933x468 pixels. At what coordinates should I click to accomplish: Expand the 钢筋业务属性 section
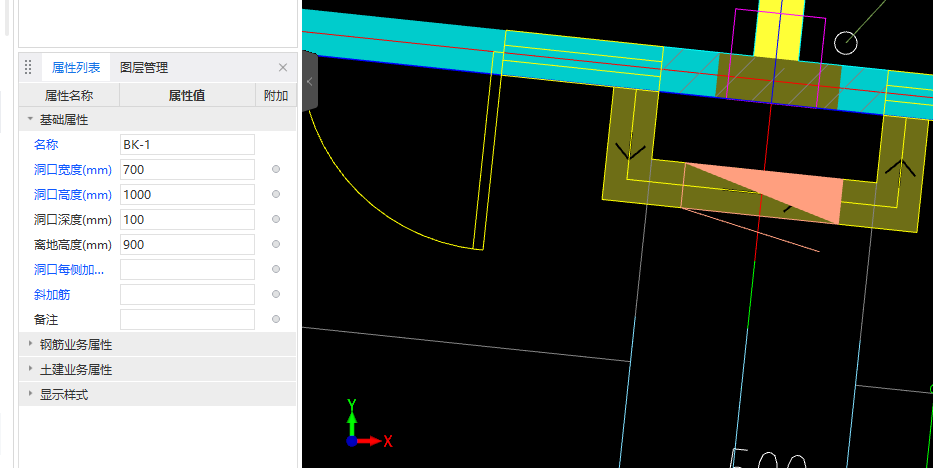(30, 344)
